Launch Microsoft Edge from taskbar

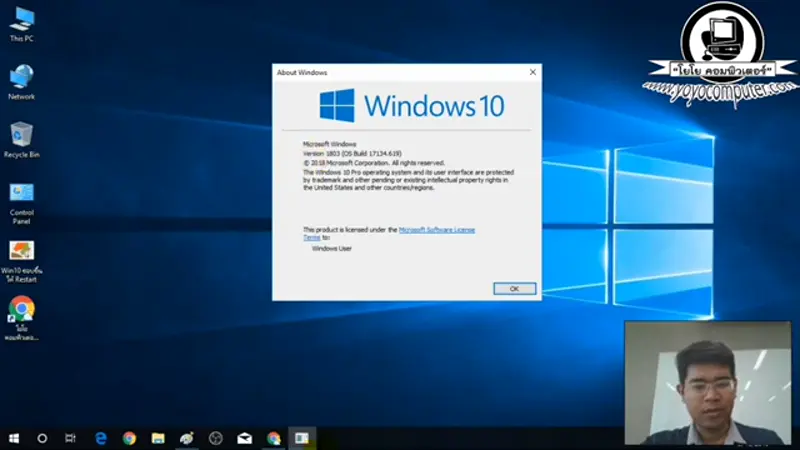pyautogui.click(x=101, y=438)
